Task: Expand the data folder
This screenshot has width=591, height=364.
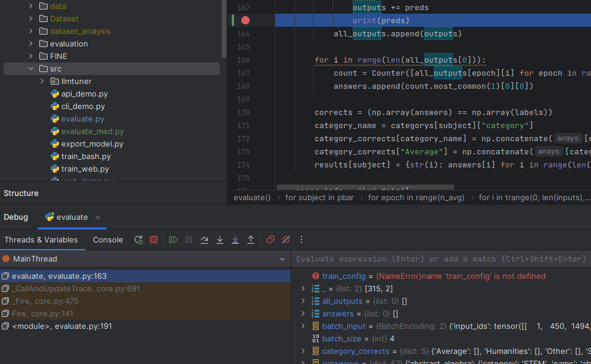Action: click(x=31, y=6)
